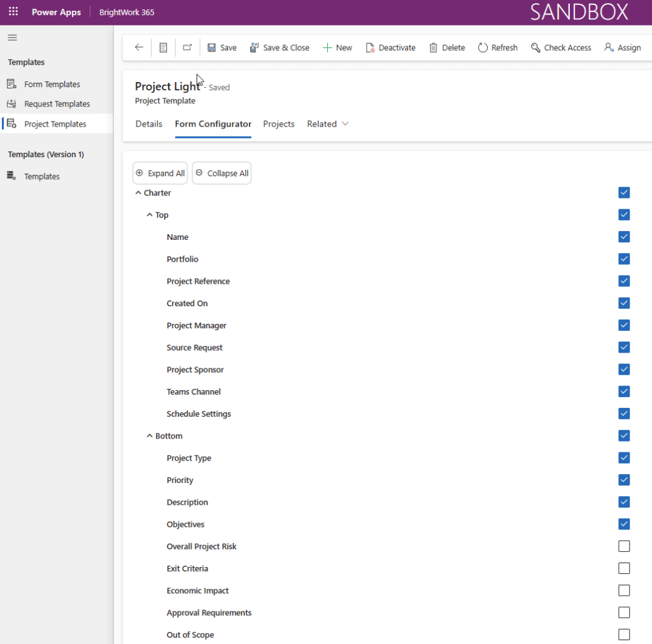The image size is (652, 644).
Task: Delete the Project Light template
Action: click(x=447, y=48)
